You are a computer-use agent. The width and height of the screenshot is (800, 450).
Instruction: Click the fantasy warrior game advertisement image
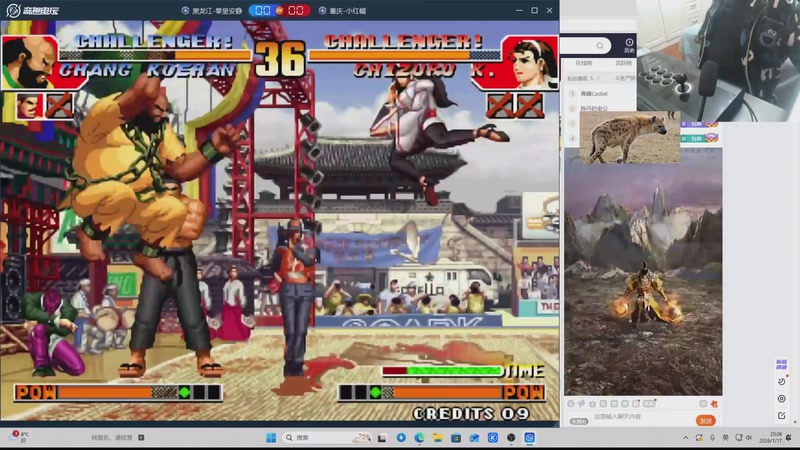coord(643,272)
